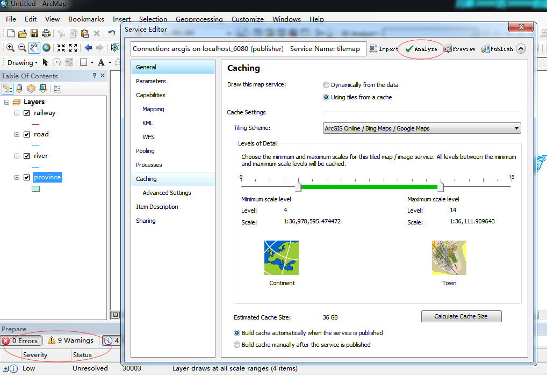Image resolution: width=547 pixels, height=392 pixels.
Task: Uncheck the road layer checkbox
Action: 26,135
